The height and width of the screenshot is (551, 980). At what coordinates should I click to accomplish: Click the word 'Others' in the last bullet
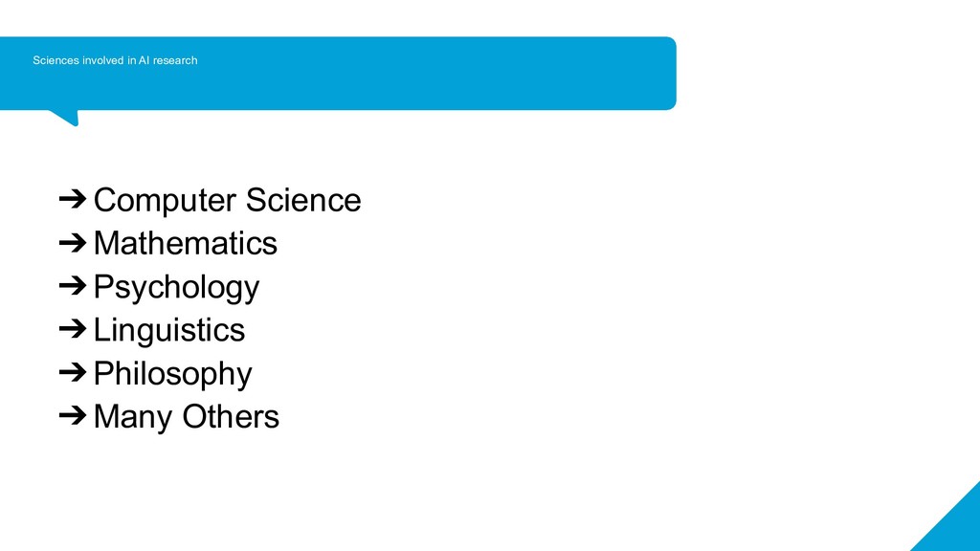pyautogui.click(x=231, y=416)
